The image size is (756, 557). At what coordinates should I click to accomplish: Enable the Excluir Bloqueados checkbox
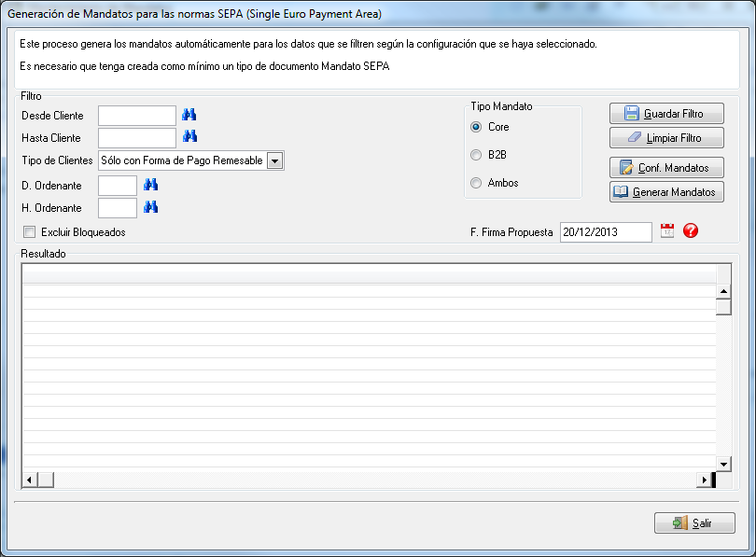[30, 231]
